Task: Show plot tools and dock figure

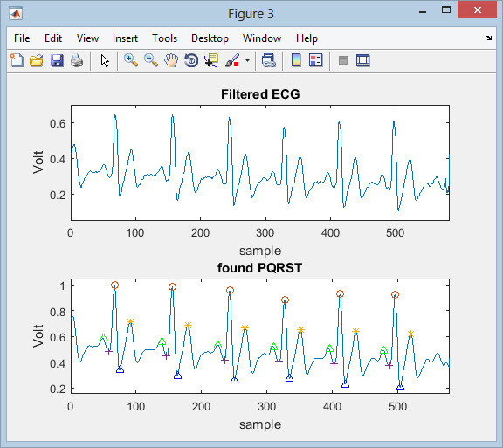Action: 363,60
